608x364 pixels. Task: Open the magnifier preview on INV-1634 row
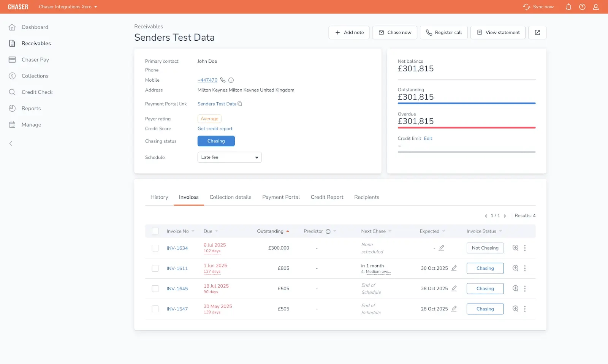pyautogui.click(x=515, y=248)
